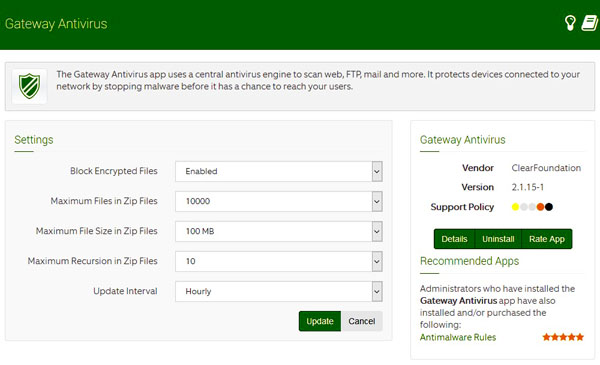600x365 pixels.
Task: Click the Gateway Antivirus page title
Action: click(56, 24)
